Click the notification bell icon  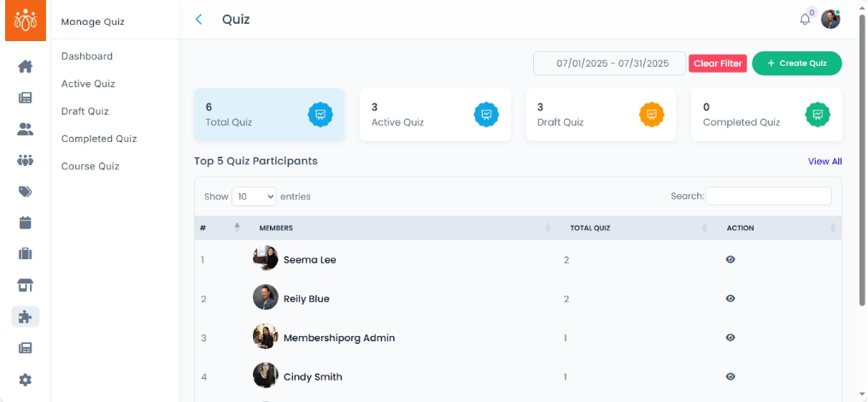tap(805, 20)
